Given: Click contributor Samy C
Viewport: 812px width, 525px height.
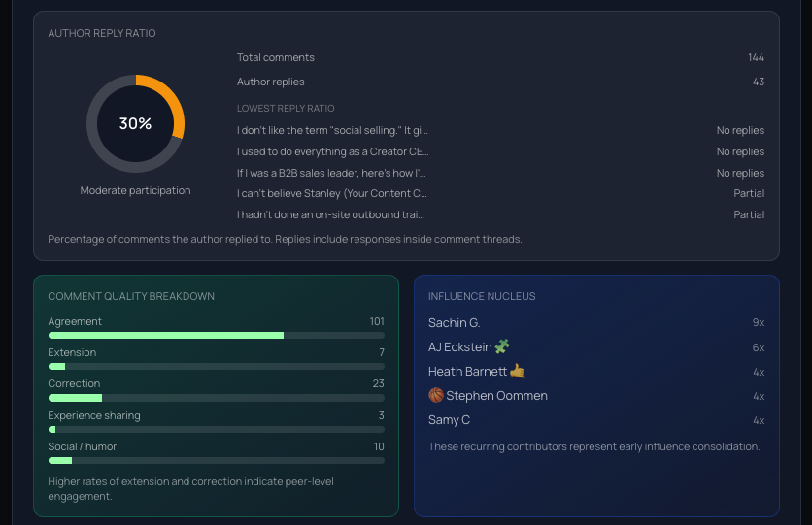Looking at the screenshot, I should pyautogui.click(x=449, y=420).
